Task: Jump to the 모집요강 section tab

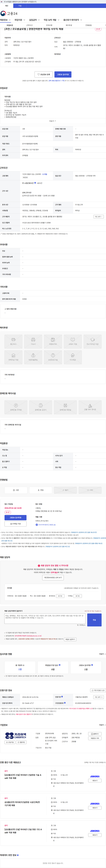Action: point(10,25)
